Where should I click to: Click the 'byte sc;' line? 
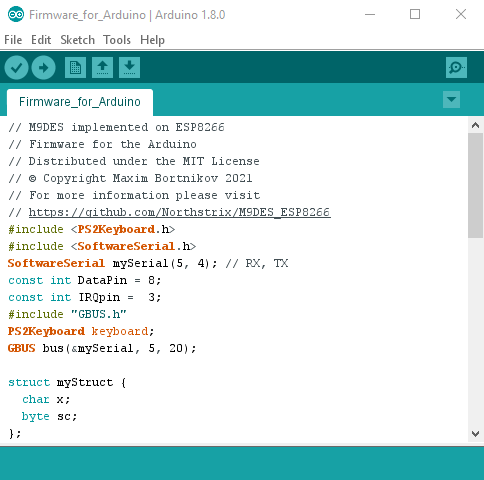point(49,416)
